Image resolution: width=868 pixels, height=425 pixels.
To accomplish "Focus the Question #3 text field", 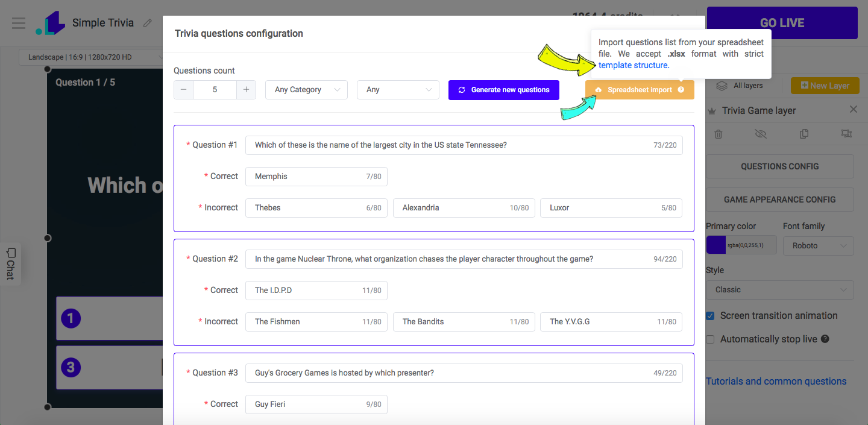I will coord(464,373).
